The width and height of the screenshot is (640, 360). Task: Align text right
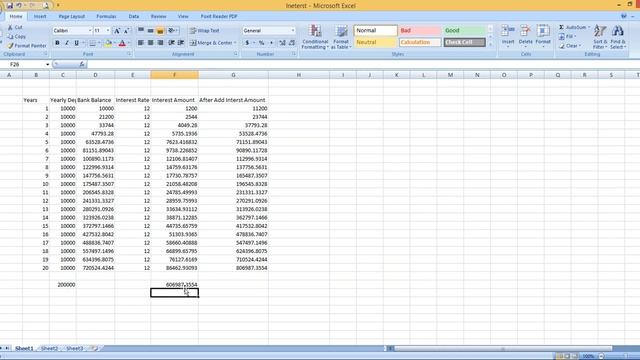[160, 43]
